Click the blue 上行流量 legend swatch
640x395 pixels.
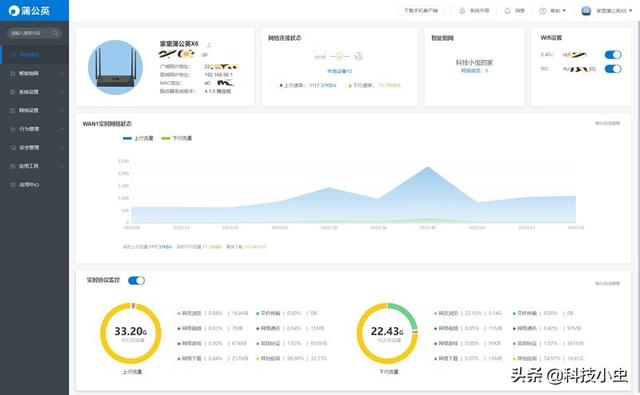pyautogui.click(x=127, y=138)
